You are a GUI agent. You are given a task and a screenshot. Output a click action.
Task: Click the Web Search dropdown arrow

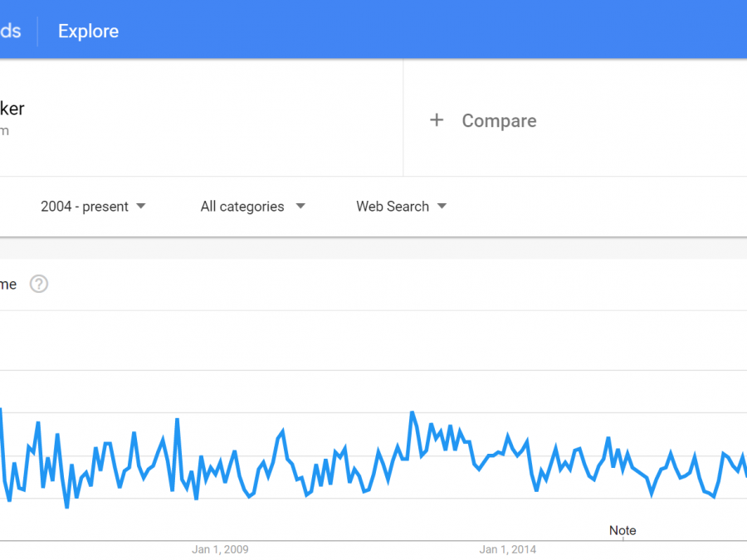point(442,207)
